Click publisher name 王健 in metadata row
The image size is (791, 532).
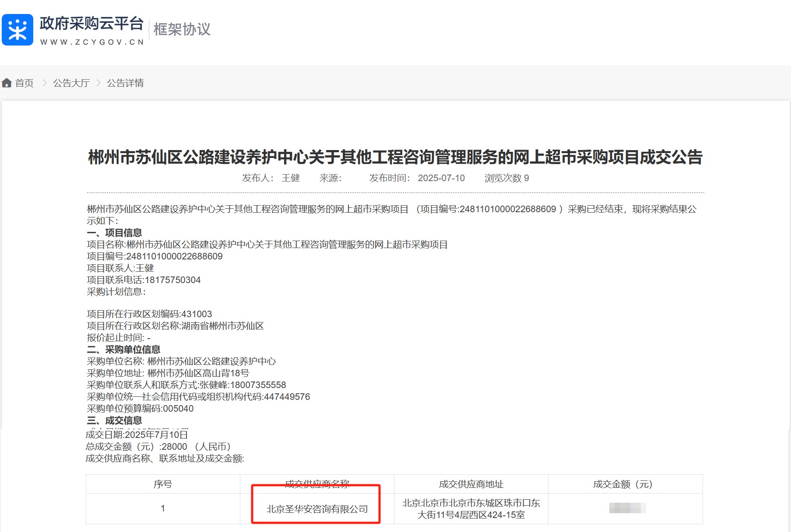(291, 178)
